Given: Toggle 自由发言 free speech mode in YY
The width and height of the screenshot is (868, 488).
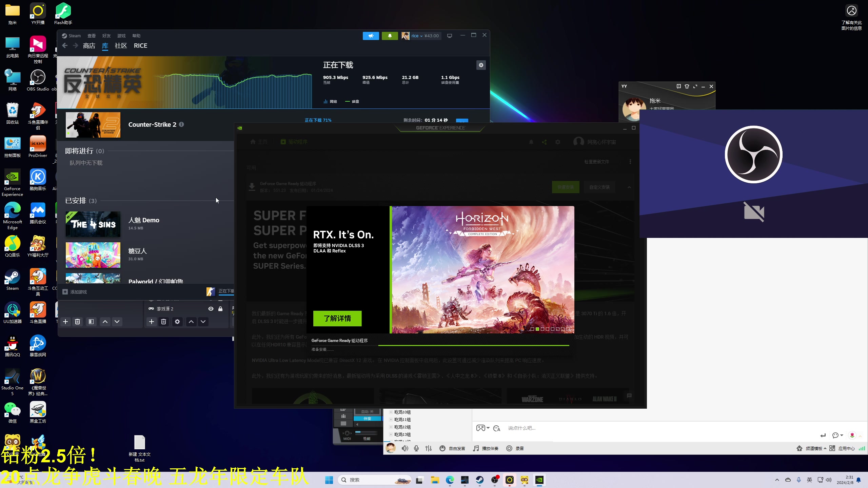Looking at the screenshot, I should click(452, 448).
